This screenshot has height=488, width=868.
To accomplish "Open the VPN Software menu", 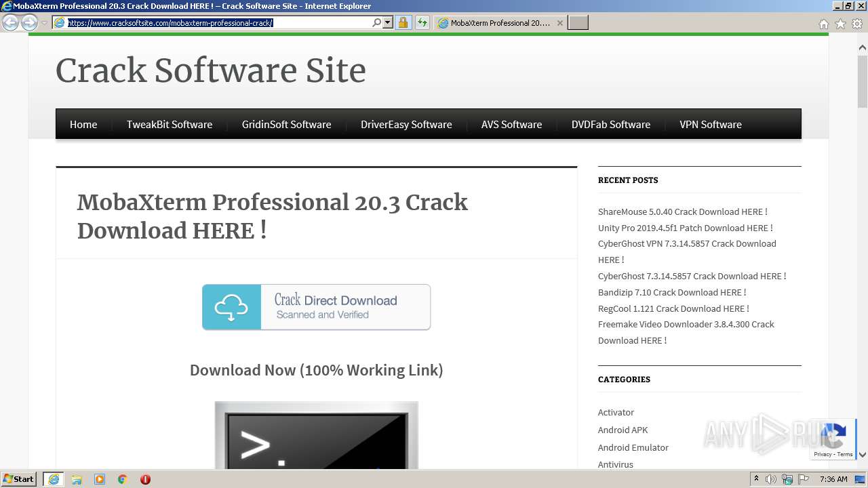I will (711, 124).
